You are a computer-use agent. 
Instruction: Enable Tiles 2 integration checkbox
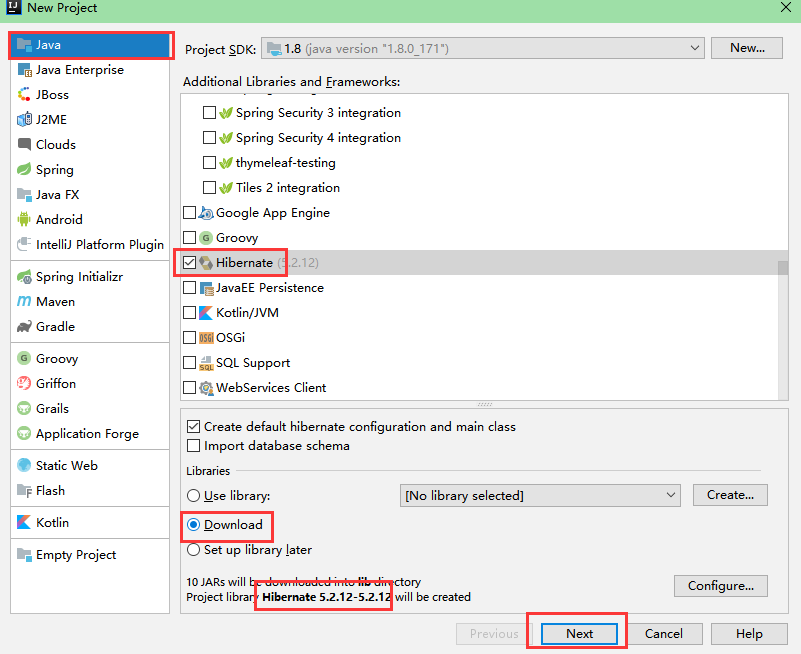(209, 188)
